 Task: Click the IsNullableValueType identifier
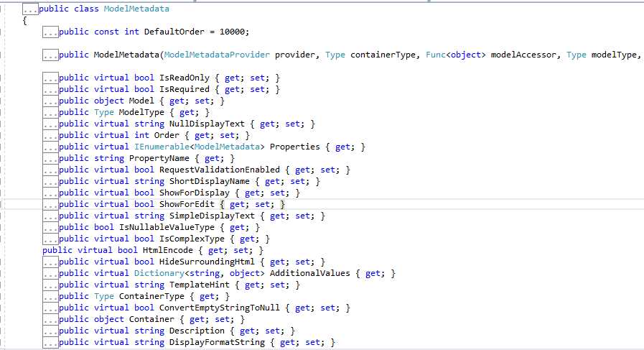pyautogui.click(x=167, y=227)
